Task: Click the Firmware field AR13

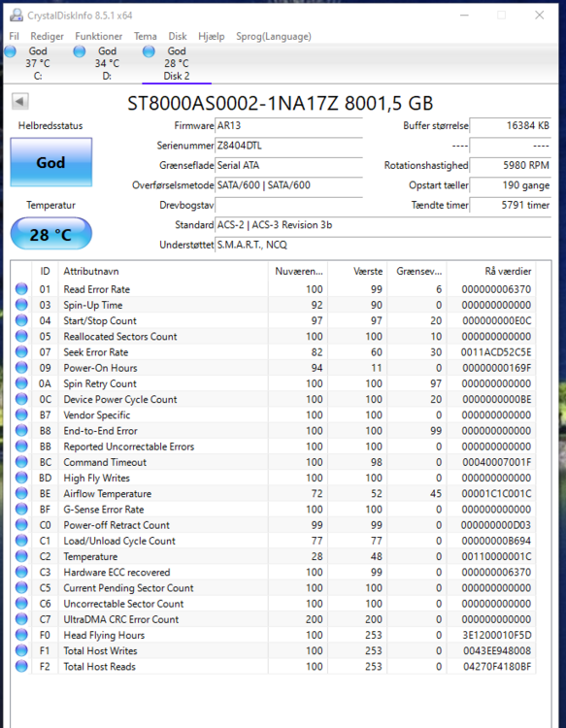Action: coord(288,125)
